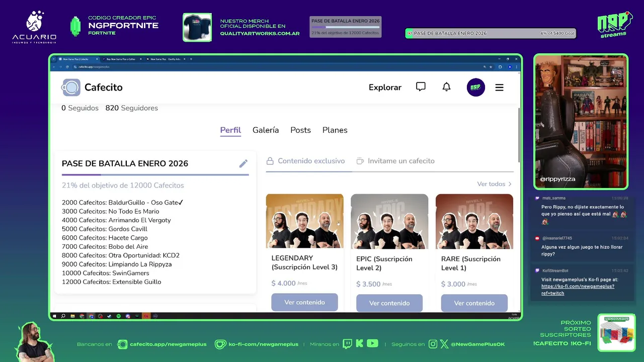This screenshot has height=362, width=644.
Task: Click the coffee cup icon beside Invitame un cafecito
Action: pyautogui.click(x=360, y=161)
